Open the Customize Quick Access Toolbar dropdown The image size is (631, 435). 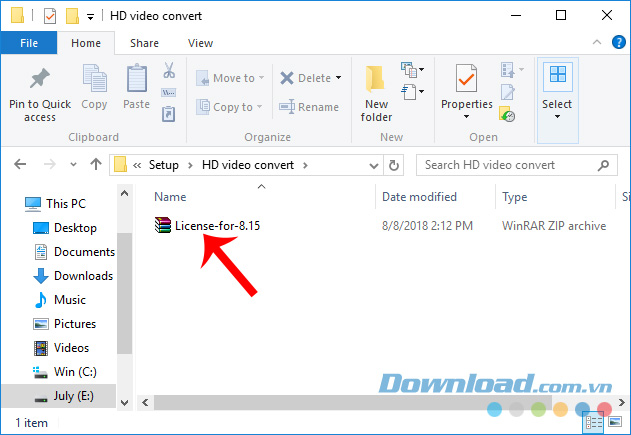click(x=91, y=17)
